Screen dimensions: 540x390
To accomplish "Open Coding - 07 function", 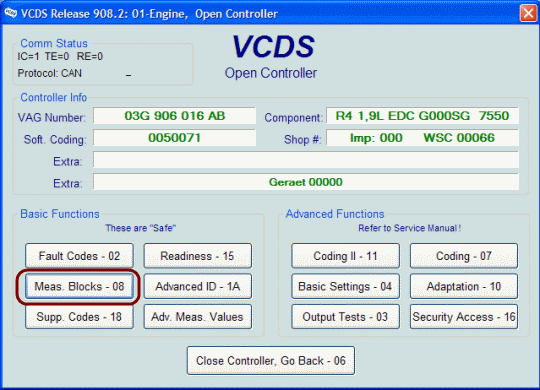I will pos(464,256).
